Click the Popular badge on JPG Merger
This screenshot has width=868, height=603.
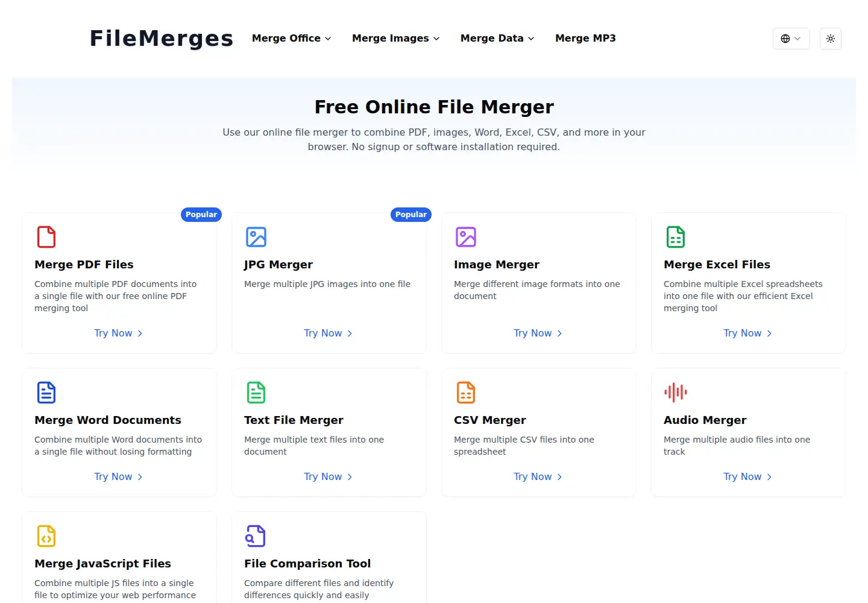pos(411,215)
